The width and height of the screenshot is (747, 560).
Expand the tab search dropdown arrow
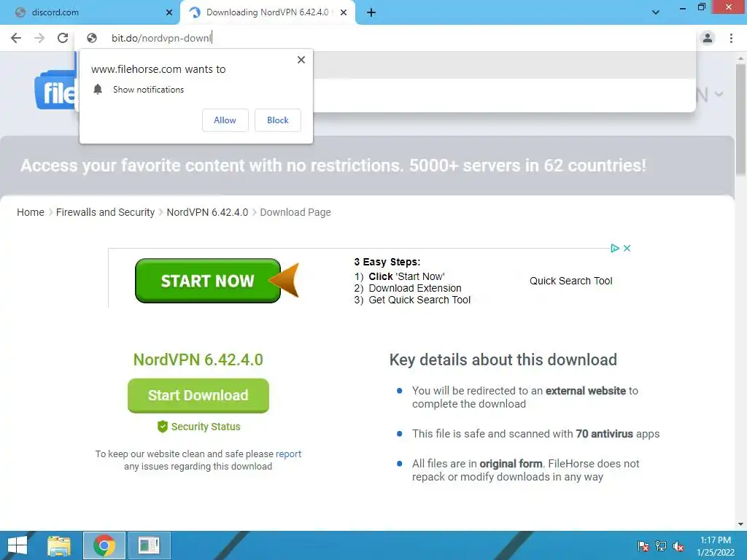pyautogui.click(x=656, y=12)
